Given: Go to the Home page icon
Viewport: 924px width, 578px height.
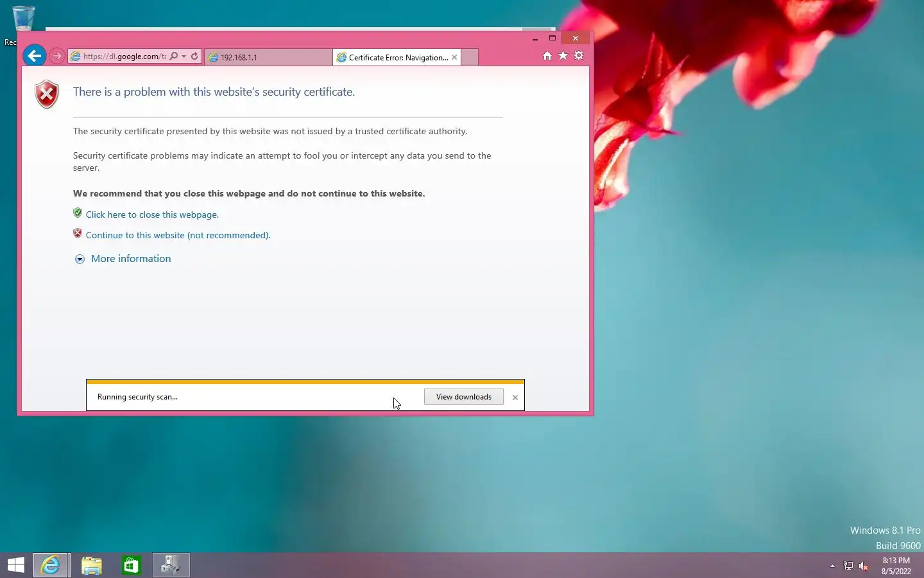Looking at the screenshot, I should [x=547, y=56].
